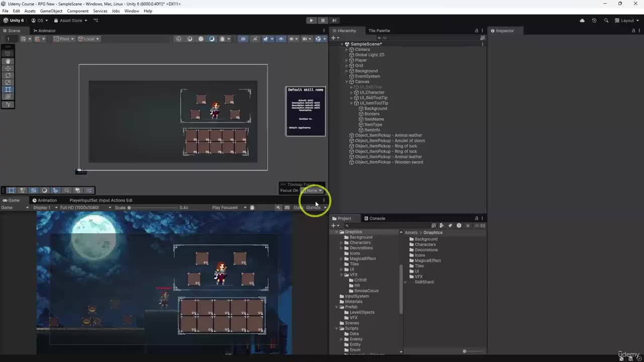The width and height of the screenshot is (644, 362).
Task: Lock the Inspector panel
Action: click(633, 31)
